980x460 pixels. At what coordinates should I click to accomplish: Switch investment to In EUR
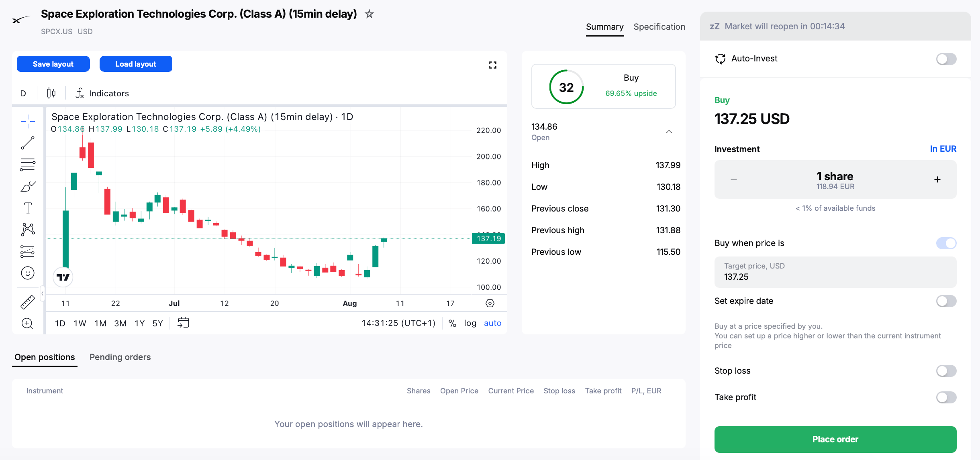tap(943, 149)
